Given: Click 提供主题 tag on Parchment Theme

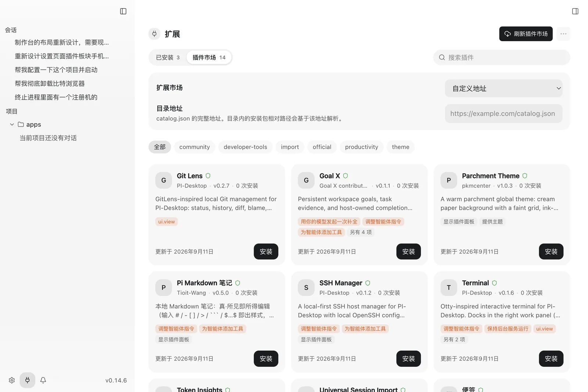Looking at the screenshot, I should coord(492,222).
